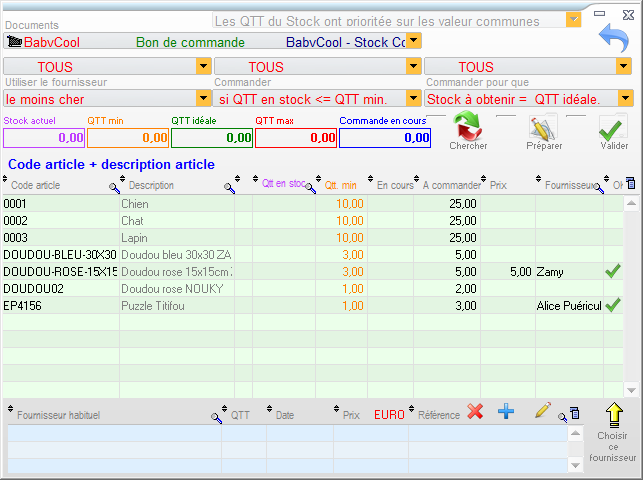
Task: Click the yellow Choisir ce fournisseur arrow
Action: point(612,415)
